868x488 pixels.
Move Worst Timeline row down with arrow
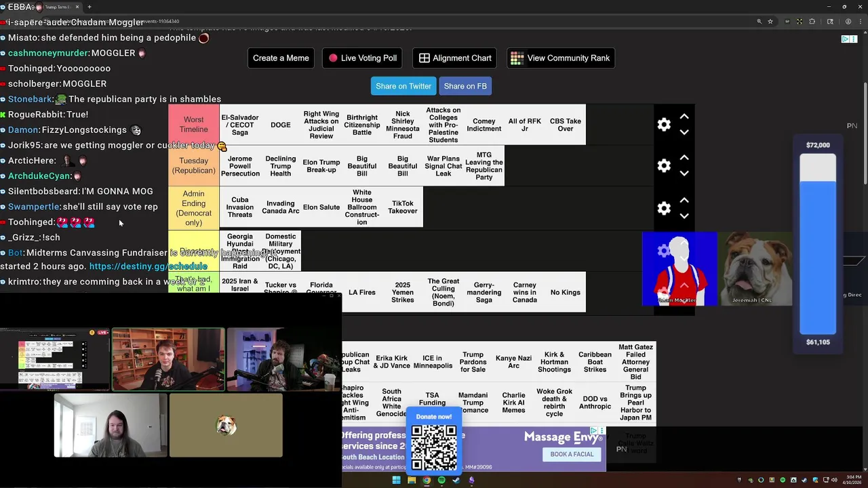coord(684,132)
